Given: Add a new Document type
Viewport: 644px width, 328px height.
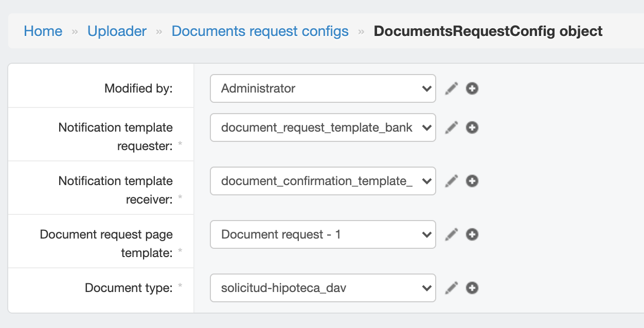Looking at the screenshot, I should [472, 288].
